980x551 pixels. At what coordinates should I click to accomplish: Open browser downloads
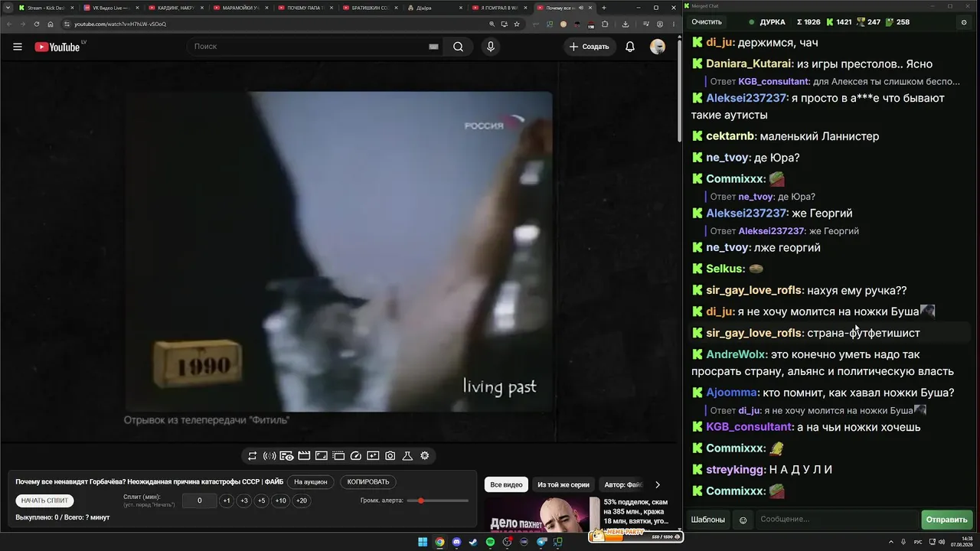626,24
